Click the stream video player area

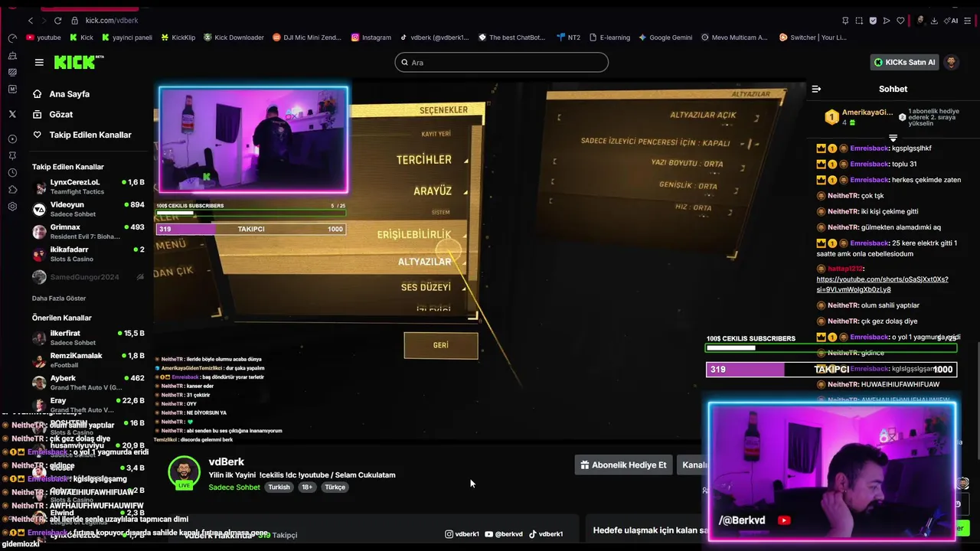(479, 262)
